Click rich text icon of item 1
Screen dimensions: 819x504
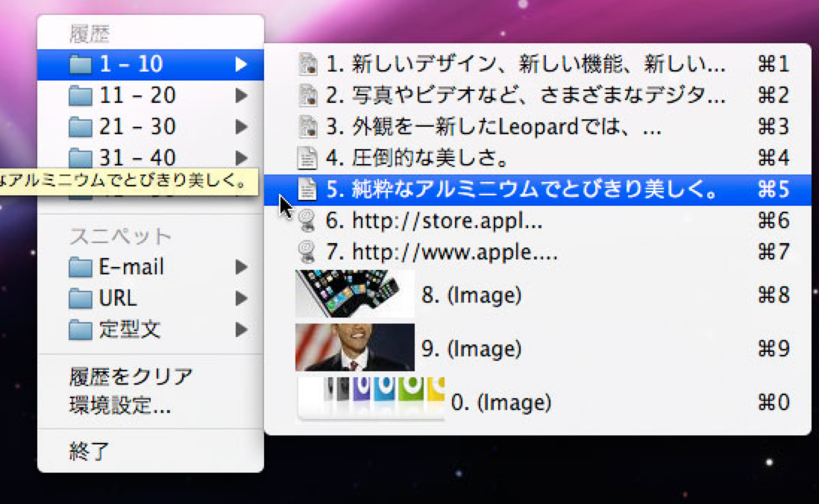[x=307, y=64]
